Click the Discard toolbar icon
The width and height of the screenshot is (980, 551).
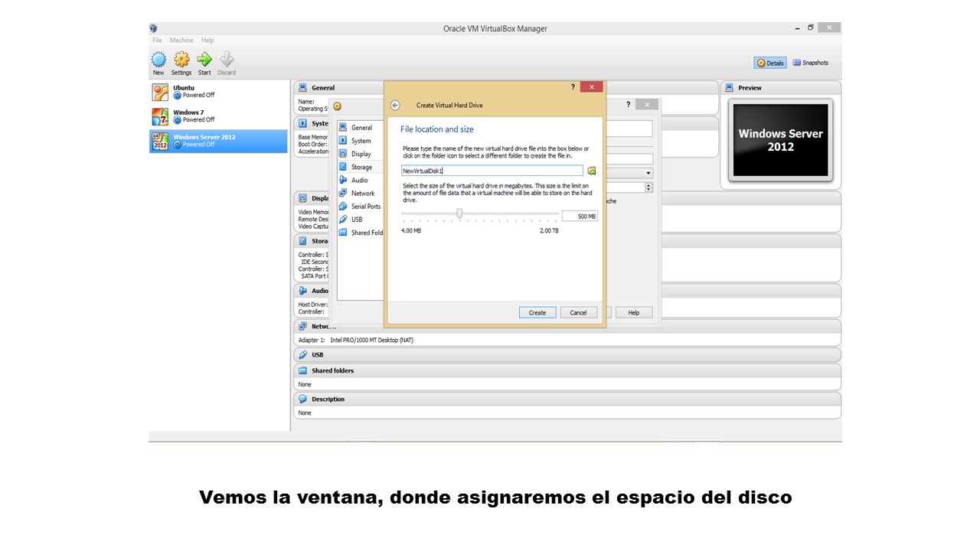(x=227, y=60)
